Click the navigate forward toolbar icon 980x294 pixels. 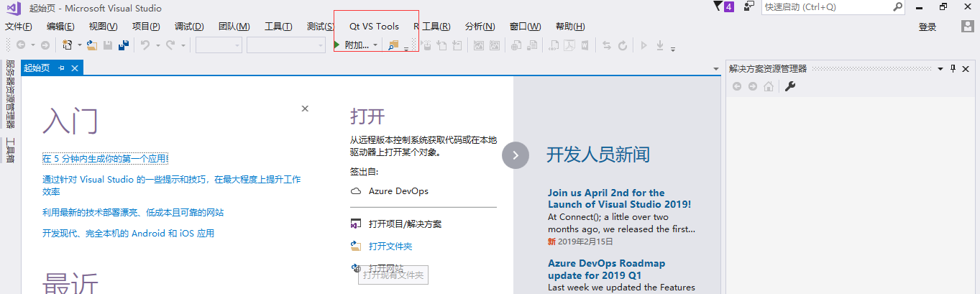coord(45,45)
